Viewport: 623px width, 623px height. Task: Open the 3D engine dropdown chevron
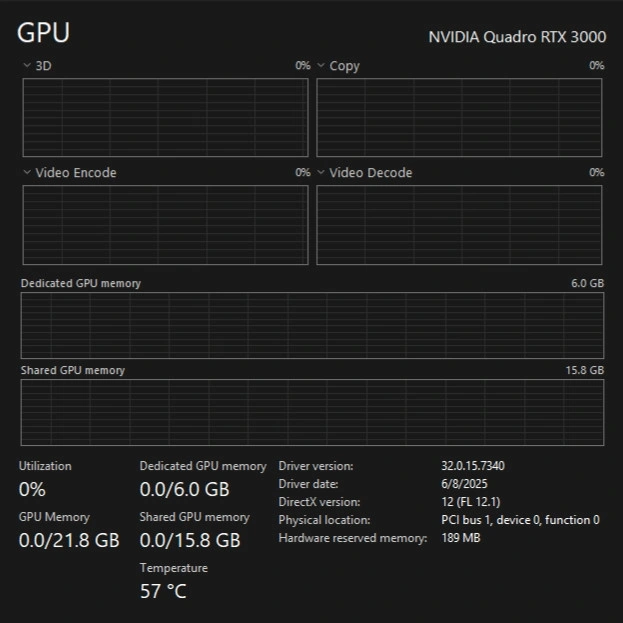pos(26,66)
